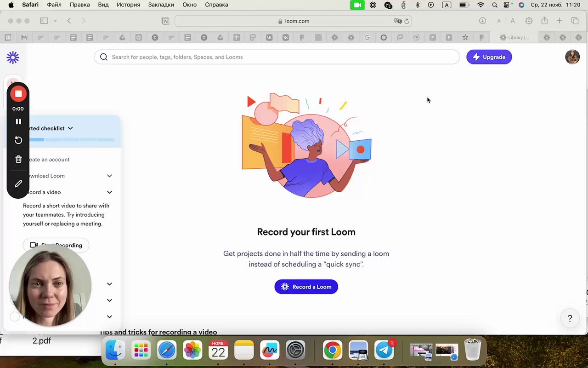Open the История menu
The width and height of the screenshot is (588, 368).
click(x=128, y=5)
